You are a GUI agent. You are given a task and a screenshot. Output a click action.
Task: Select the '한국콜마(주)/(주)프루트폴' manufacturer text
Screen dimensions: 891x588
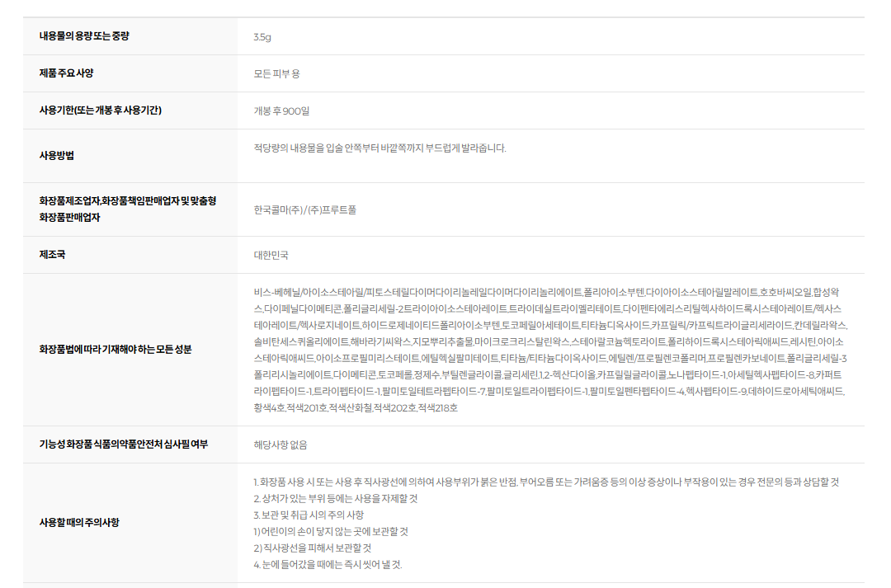coord(305,209)
